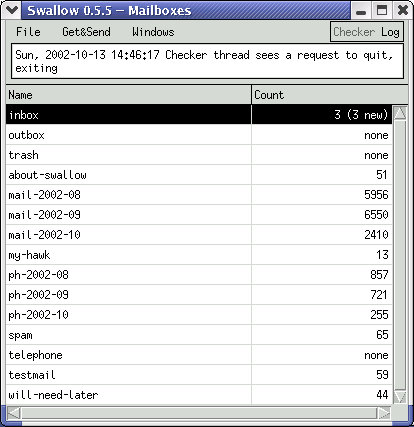Click the horizontal scrollbar left arrow
Screen dimensions: 414x427
[14, 413]
